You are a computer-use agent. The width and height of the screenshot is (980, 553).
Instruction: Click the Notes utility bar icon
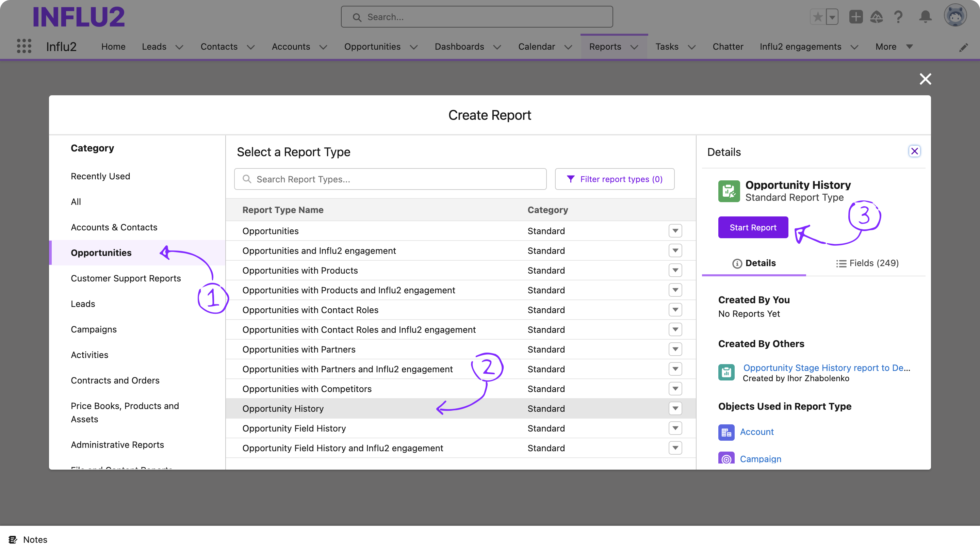13,539
